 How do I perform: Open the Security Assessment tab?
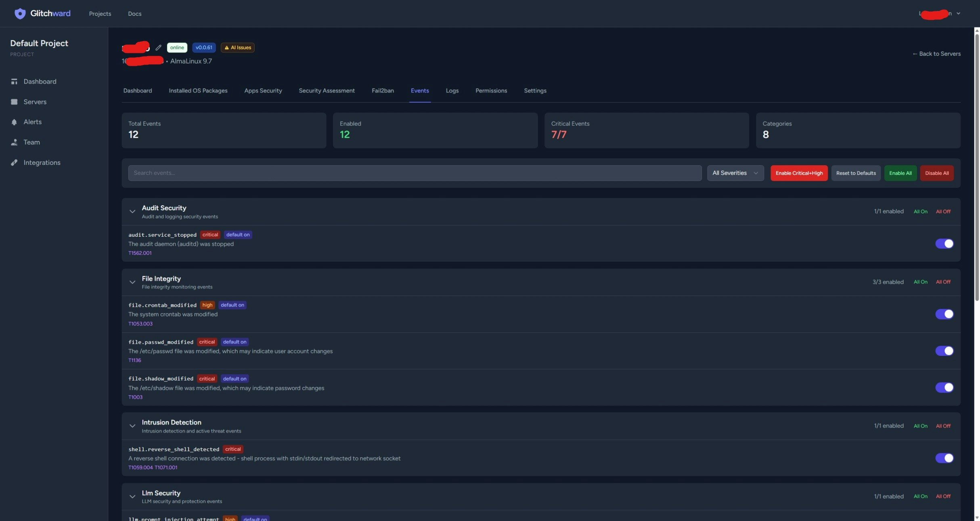coord(327,90)
